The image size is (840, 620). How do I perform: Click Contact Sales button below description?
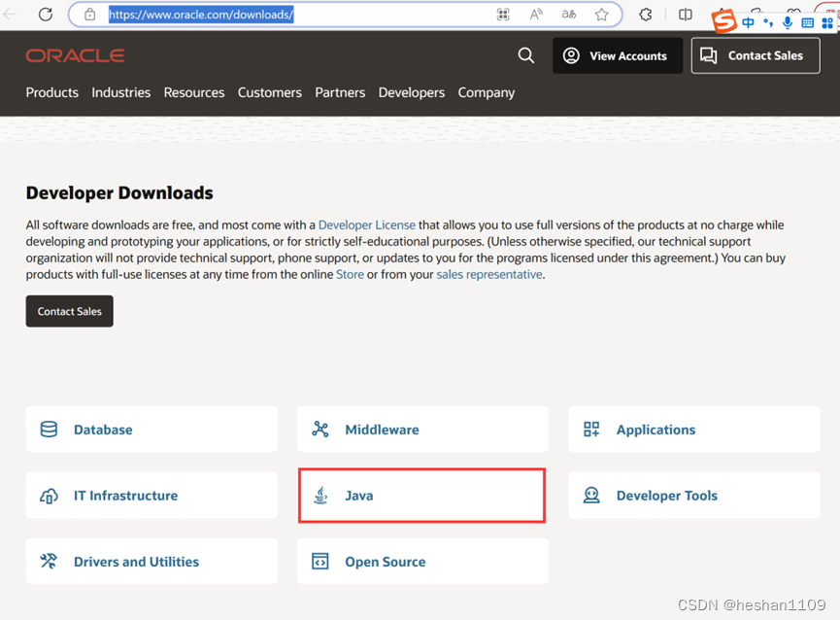click(x=70, y=311)
